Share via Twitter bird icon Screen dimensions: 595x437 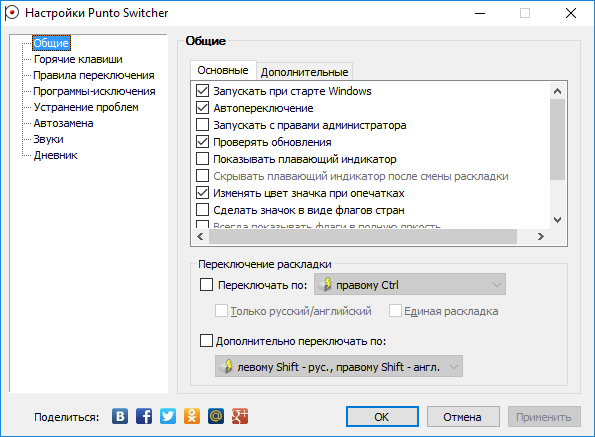pyautogui.click(x=168, y=417)
